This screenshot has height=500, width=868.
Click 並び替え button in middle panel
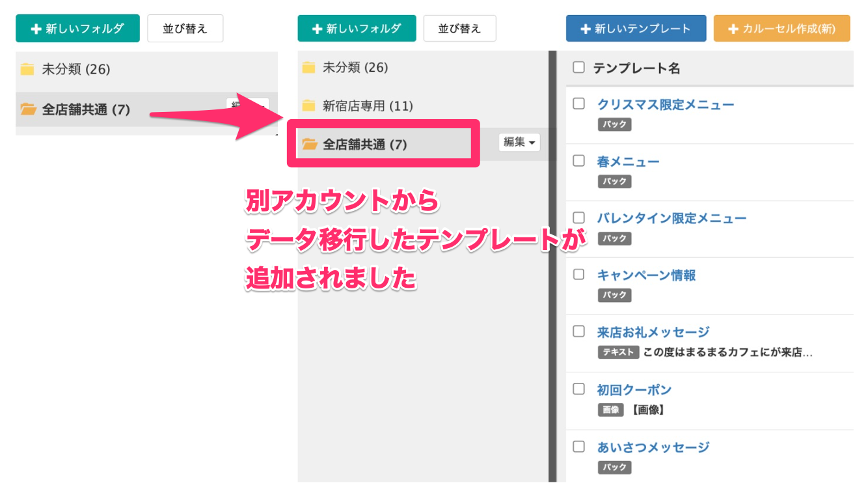tap(459, 29)
